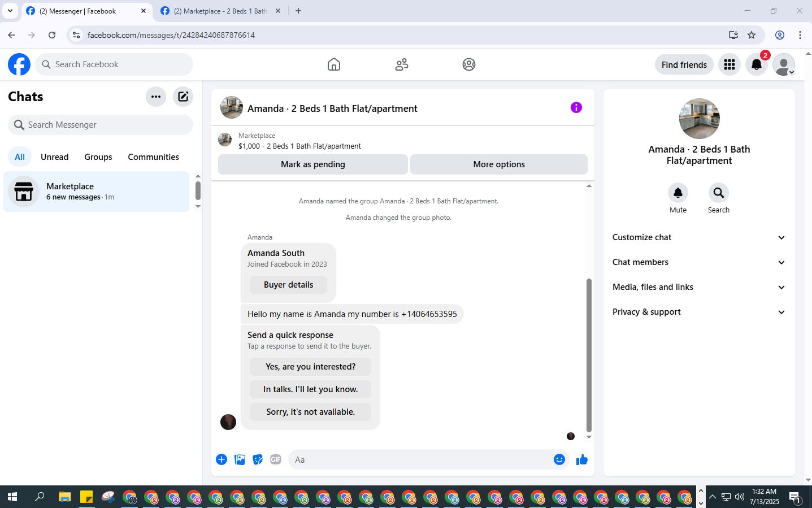Open more actions plus icon in composer

222,459
